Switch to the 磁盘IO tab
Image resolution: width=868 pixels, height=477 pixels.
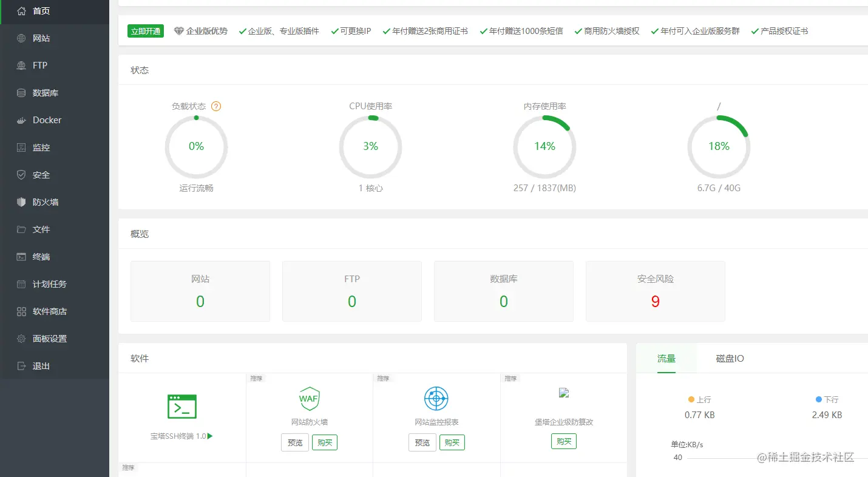click(730, 359)
